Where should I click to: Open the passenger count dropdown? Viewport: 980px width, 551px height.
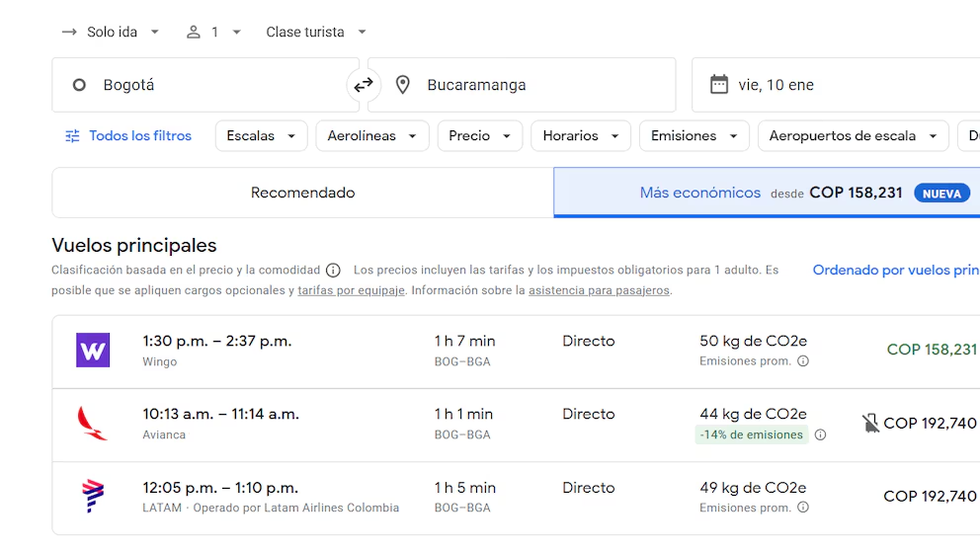pyautogui.click(x=213, y=32)
